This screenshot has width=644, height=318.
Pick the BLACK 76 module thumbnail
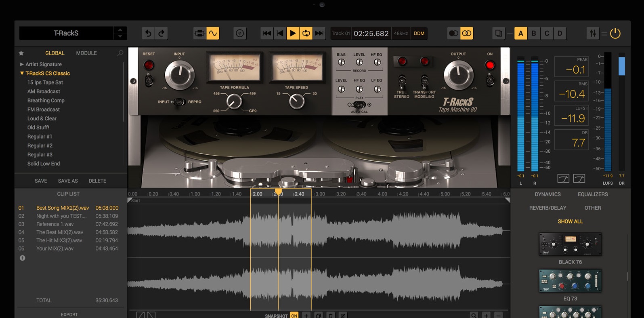click(x=570, y=244)
